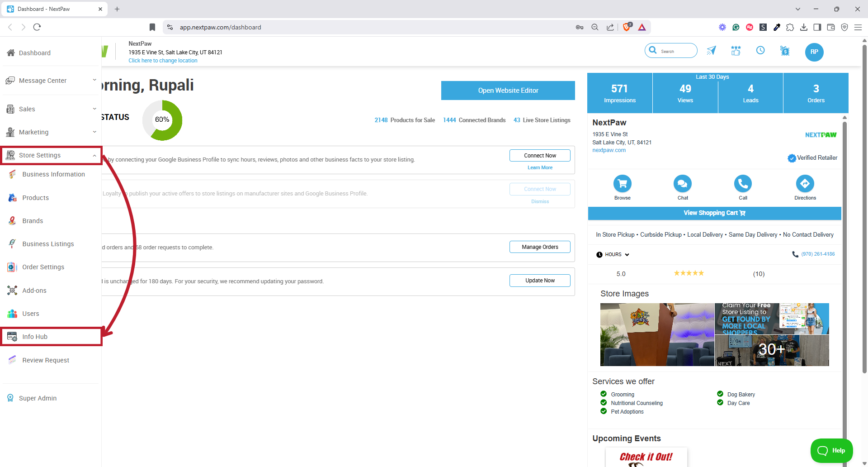This screenshot has height=467, width=868.
Task: Click the paper plane send icon
Action: tap(711, 51)
